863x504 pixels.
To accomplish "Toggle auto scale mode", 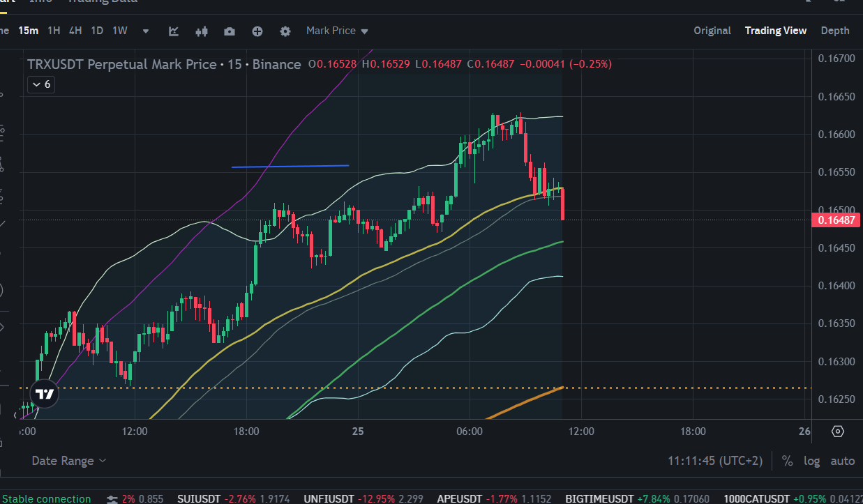I will (842, 461).
